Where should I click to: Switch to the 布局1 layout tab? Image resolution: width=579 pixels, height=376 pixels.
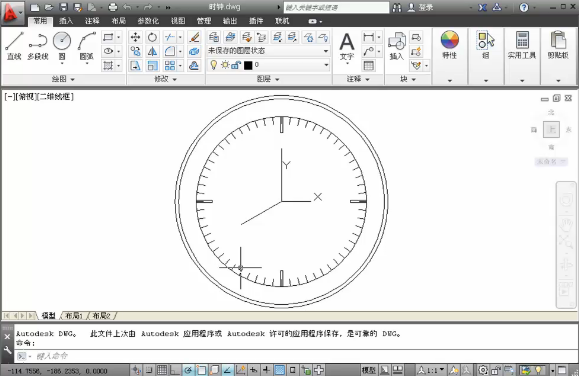click(74, 315)
